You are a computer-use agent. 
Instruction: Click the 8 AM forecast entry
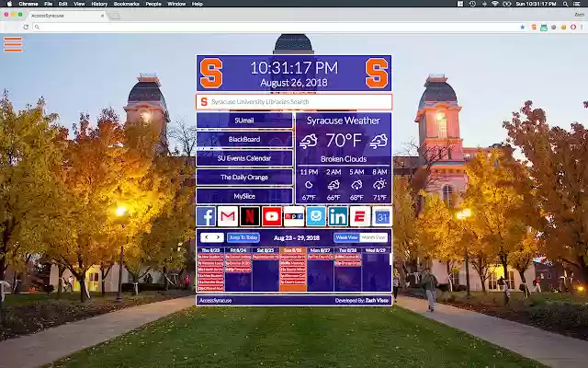[379, 184]
